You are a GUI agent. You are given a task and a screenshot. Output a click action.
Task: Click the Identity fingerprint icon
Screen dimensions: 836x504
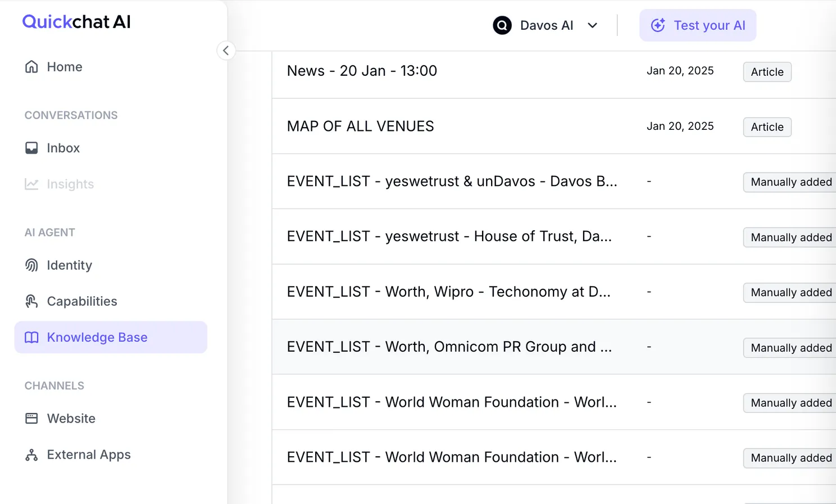[x=31, y=265]
